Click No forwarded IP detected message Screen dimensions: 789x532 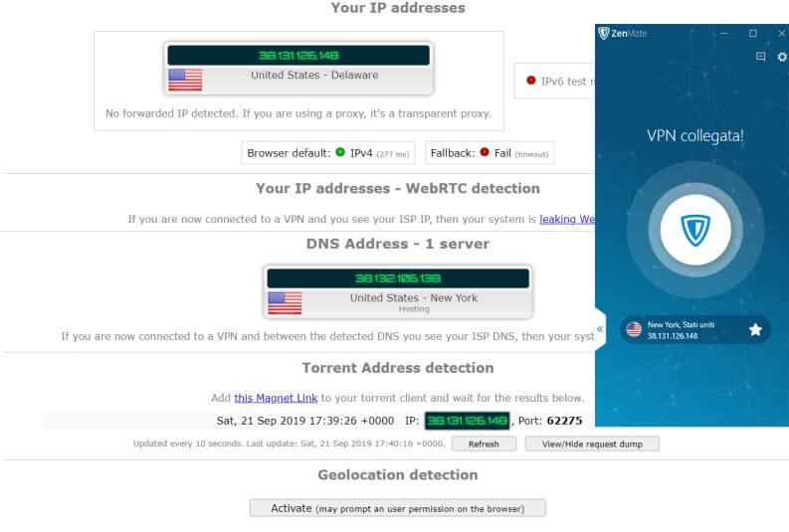298,113
